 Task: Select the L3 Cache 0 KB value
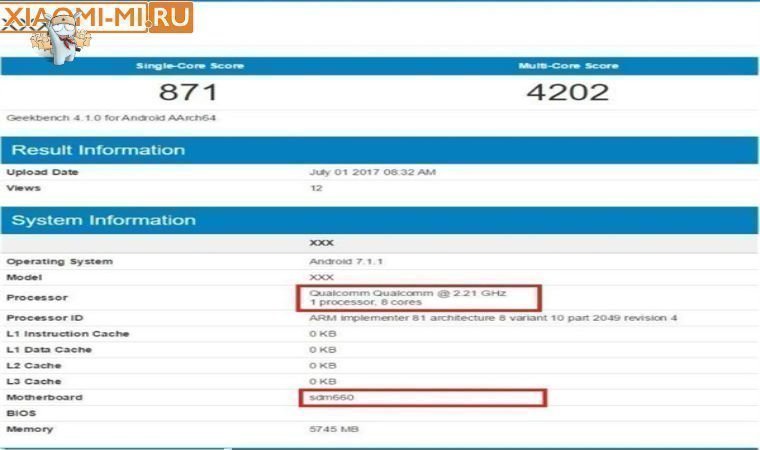(x=323, y=382)
